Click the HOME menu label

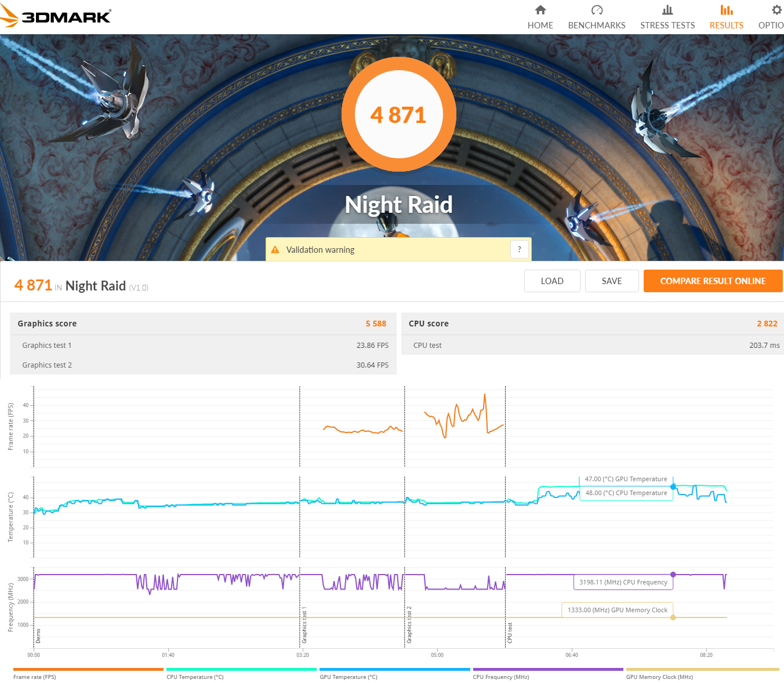coord(540,26)
